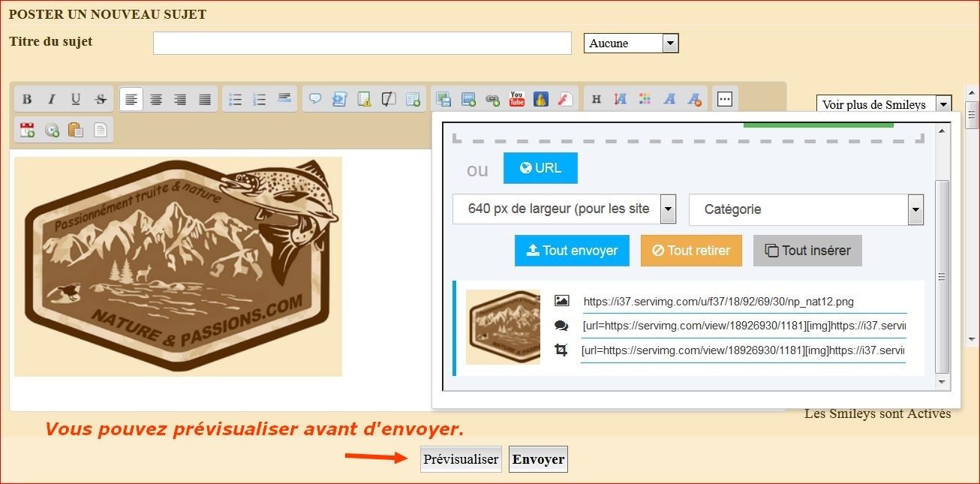Click Tout envoyer button
This screenshot has width=980, height=484.
pyautogui.click(x=572, y=251)
